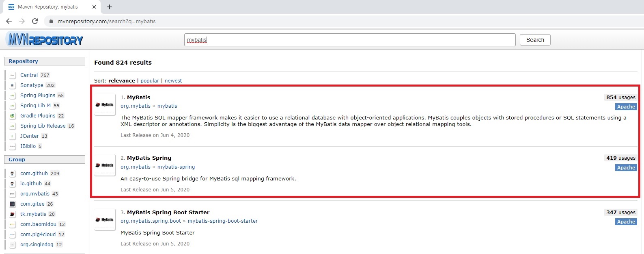
Task: Open the MyBatis Spring result logo thumbnail
Action: pos(105,165)
